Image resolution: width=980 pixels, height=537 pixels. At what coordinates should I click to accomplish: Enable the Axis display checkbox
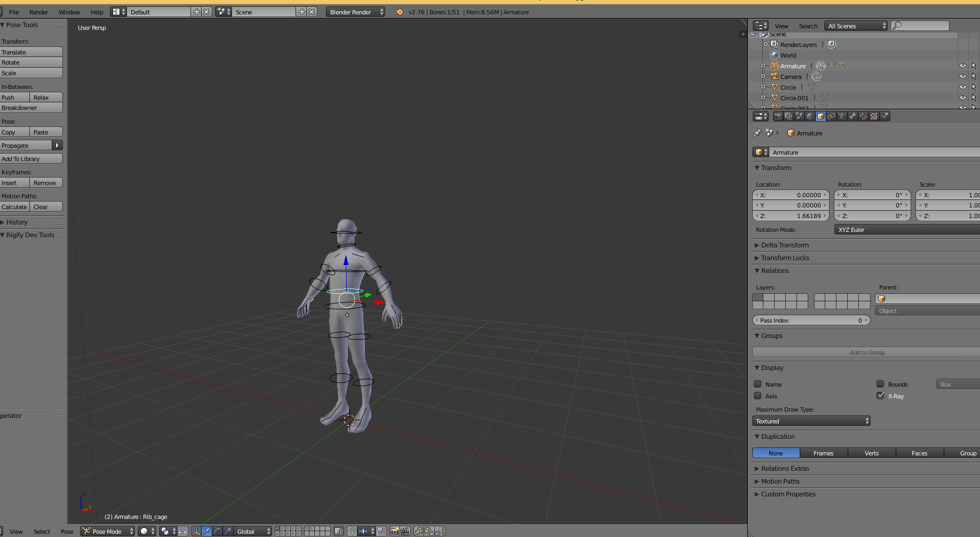pos(758,396)
